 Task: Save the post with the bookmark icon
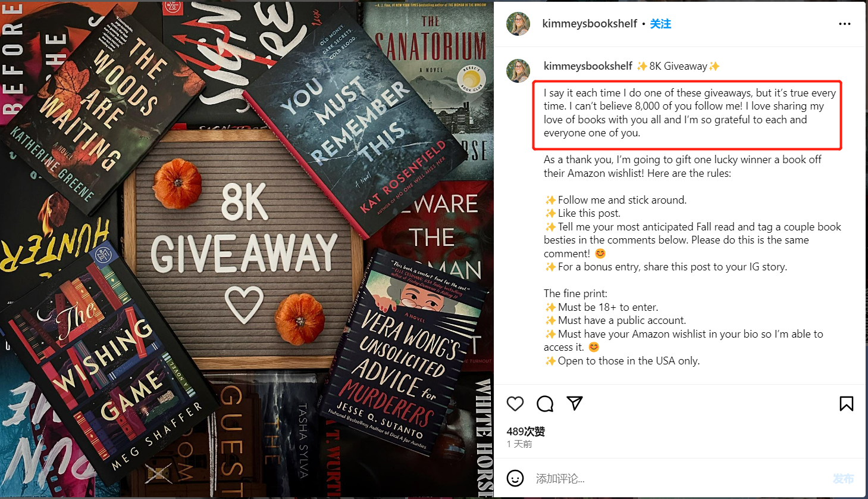coord(846,404)
